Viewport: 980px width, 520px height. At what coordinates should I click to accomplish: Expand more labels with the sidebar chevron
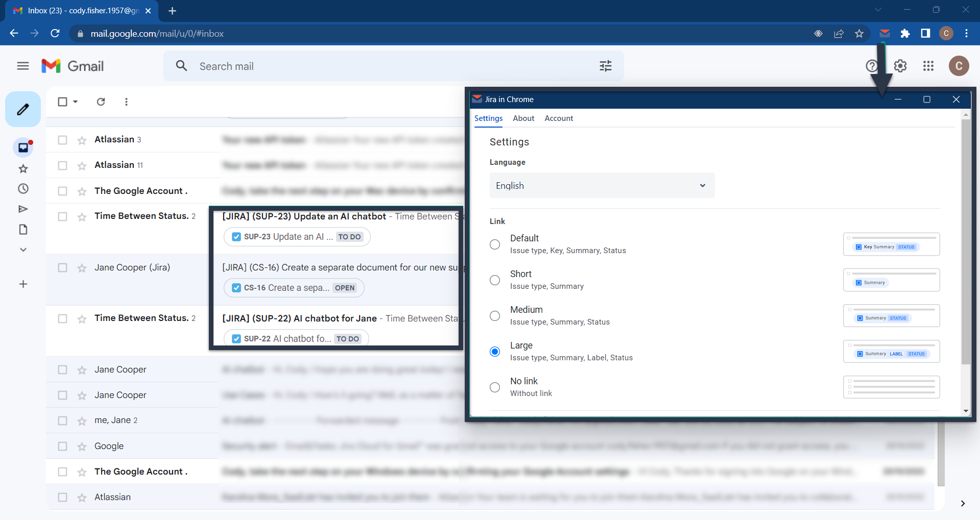22,250
